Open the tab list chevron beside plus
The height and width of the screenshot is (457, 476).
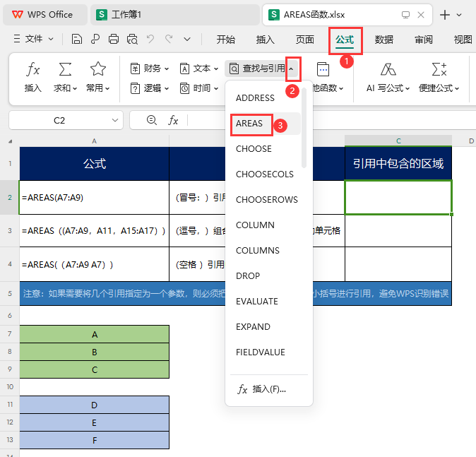459,15
